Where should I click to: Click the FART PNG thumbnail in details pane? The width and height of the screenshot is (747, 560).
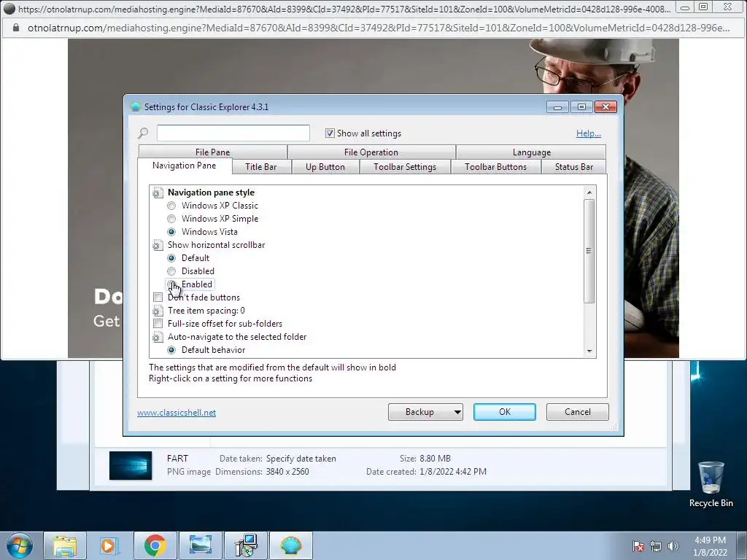[131, 465]
